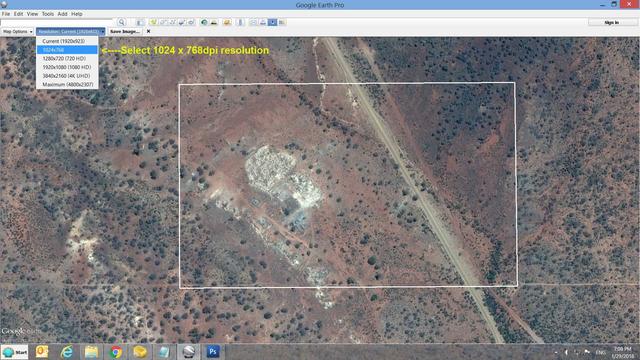Toggle the sidebar panel icon
Viewport: 640px width, 360px height.
(140, 22)
